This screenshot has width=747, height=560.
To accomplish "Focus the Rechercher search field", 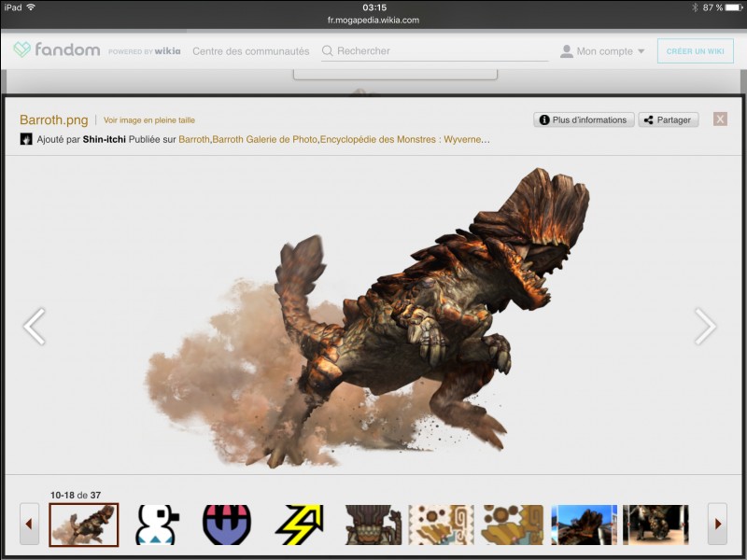I will (435, 51).
